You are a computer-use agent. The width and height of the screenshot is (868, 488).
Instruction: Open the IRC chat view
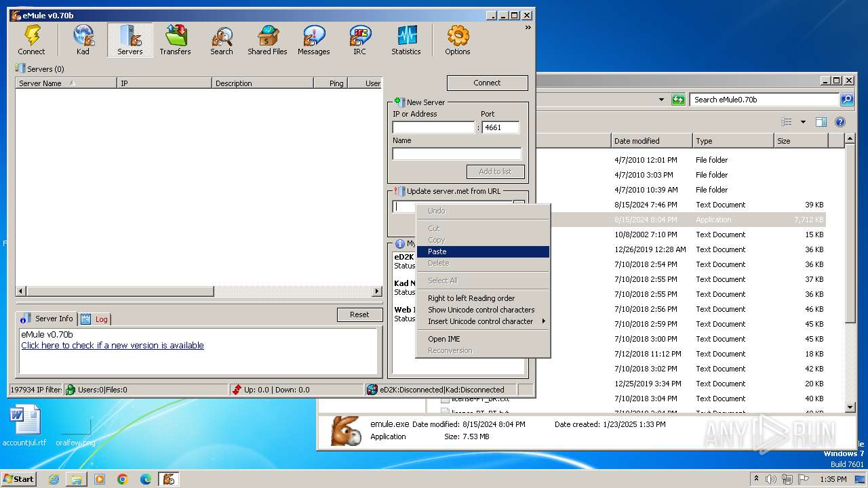[x=359, y=40]
